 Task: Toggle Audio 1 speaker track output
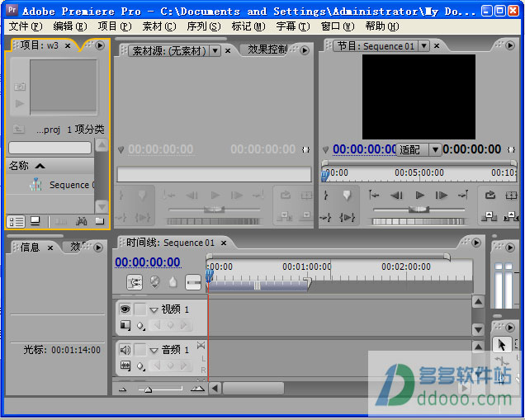click(125, 350)
